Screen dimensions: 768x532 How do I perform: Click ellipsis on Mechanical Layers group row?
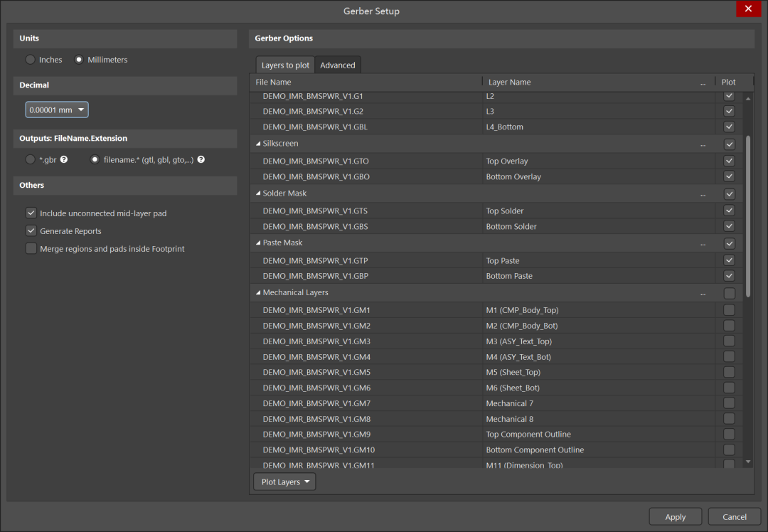[x=703, y=294]
